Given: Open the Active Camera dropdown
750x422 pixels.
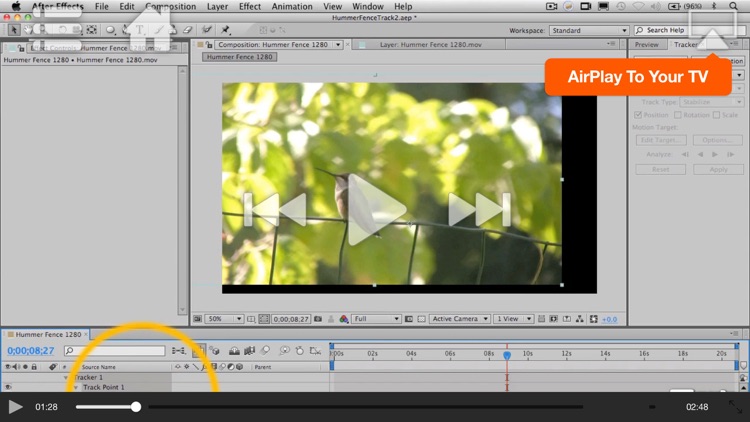Looking at the screenshot, I should click(460, 319).
